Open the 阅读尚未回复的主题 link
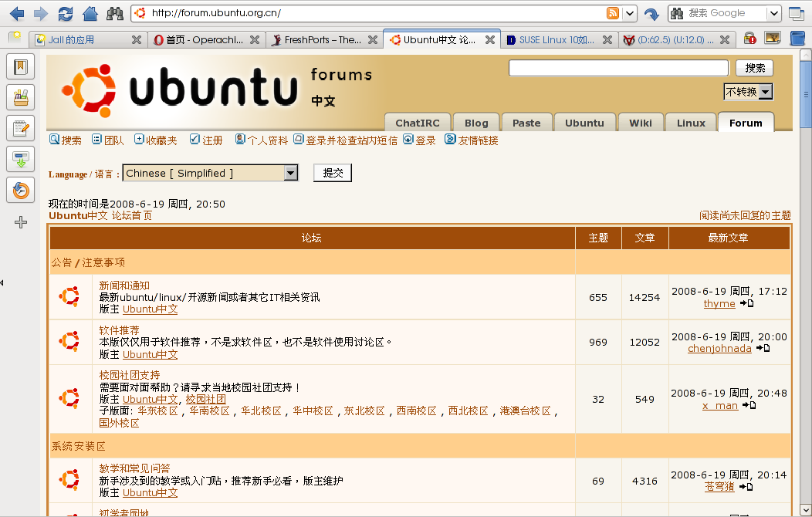 point(745,215)
